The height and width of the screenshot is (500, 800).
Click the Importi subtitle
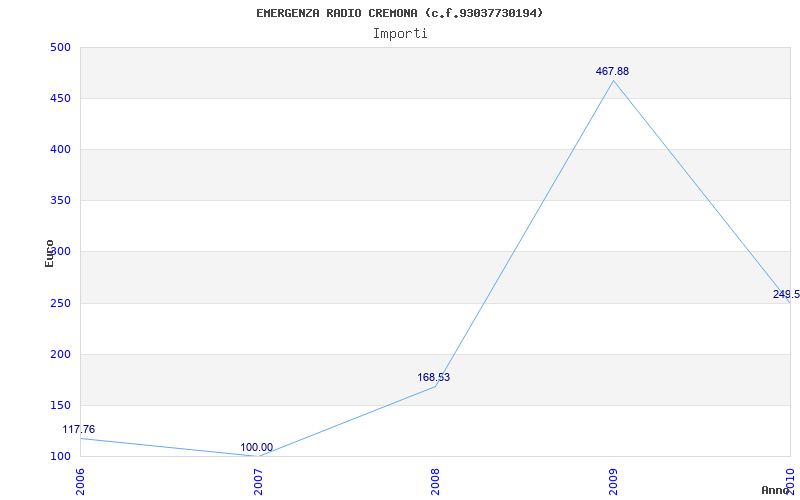(x=400, y=34)
